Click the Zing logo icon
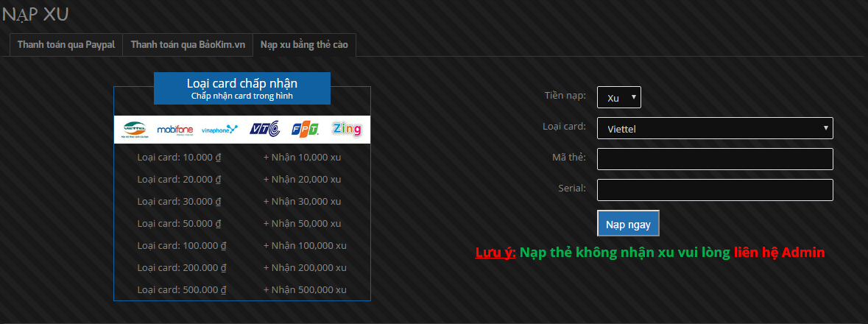Screen dimensions: 868x324 click(x=347, y=130)
